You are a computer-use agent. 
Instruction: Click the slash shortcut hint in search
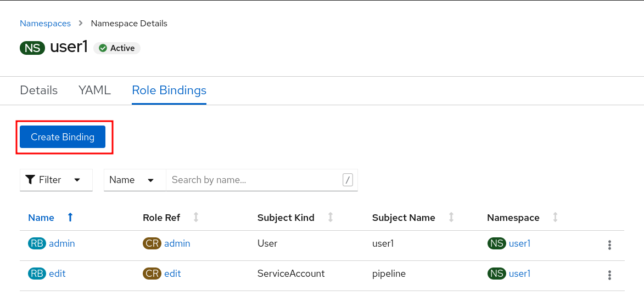pos(348,180)
